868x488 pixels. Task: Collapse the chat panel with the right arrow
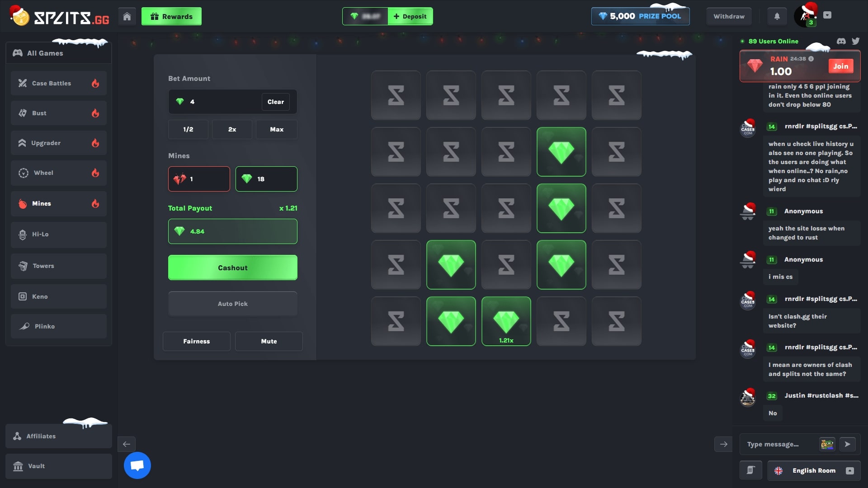coord(723,444)
